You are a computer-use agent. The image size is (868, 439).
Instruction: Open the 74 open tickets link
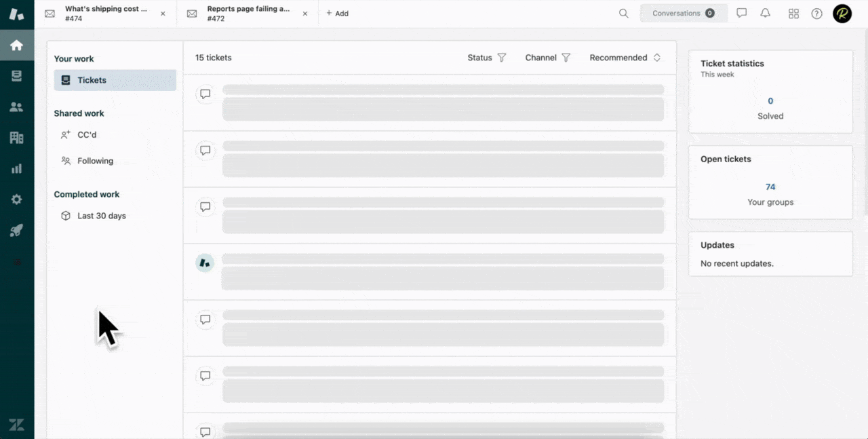coord(770,187)
